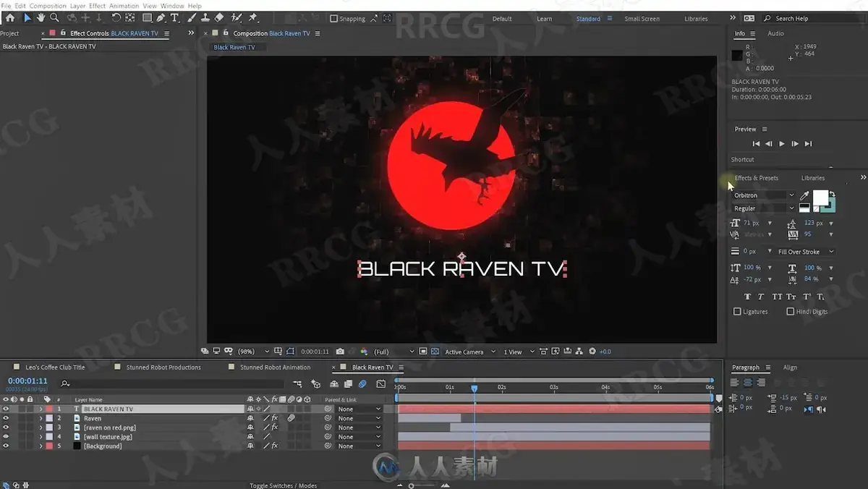Click the current-time playhead marker on timeline
Image resolution: width=868 pixels, height=489 pixels.
coord(474,388)
